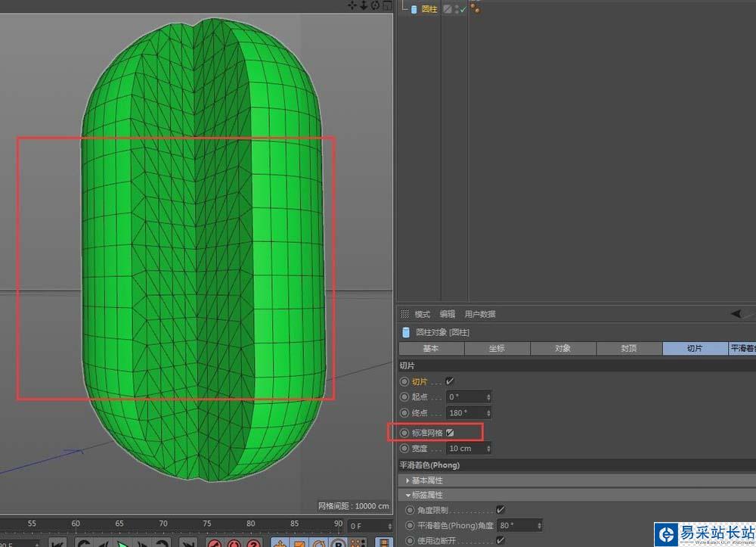
Task: Click the keyframe circle beside 起点
Action: [404, 397]
